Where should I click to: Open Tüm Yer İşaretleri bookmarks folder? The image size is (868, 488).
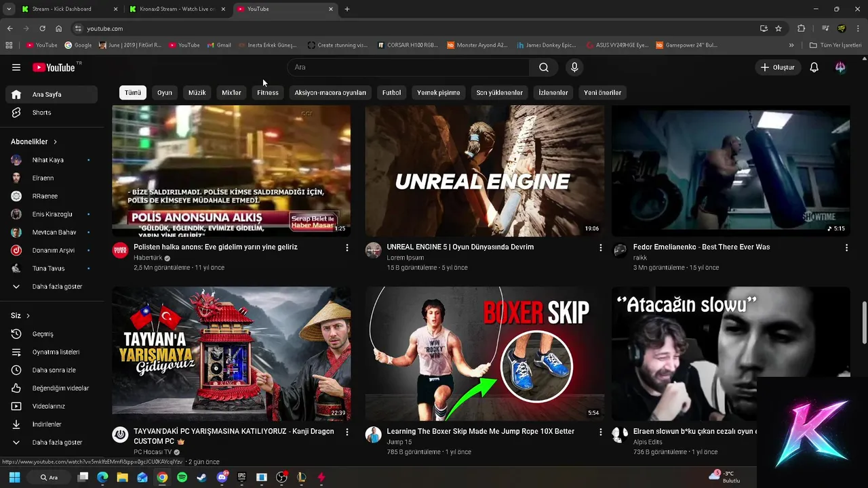(835, 45)
